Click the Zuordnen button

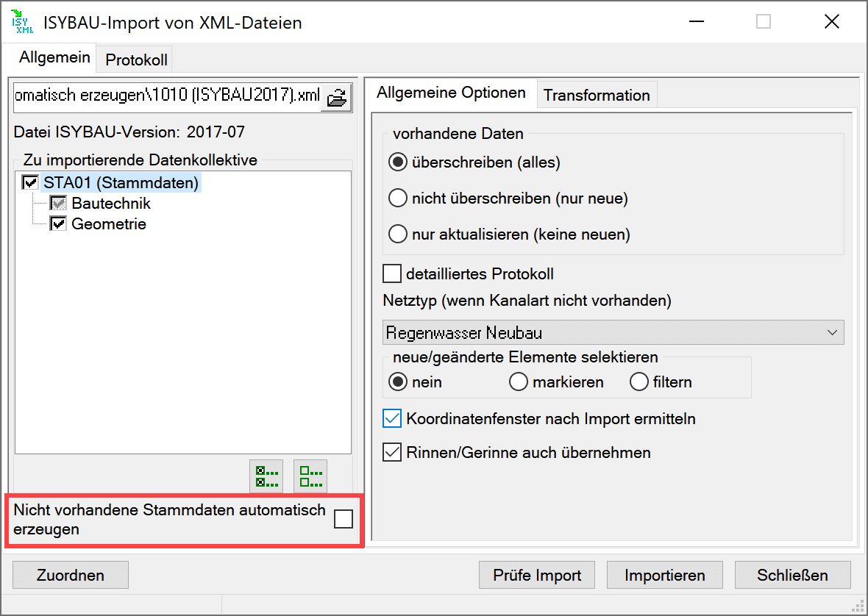coord(71,575)
